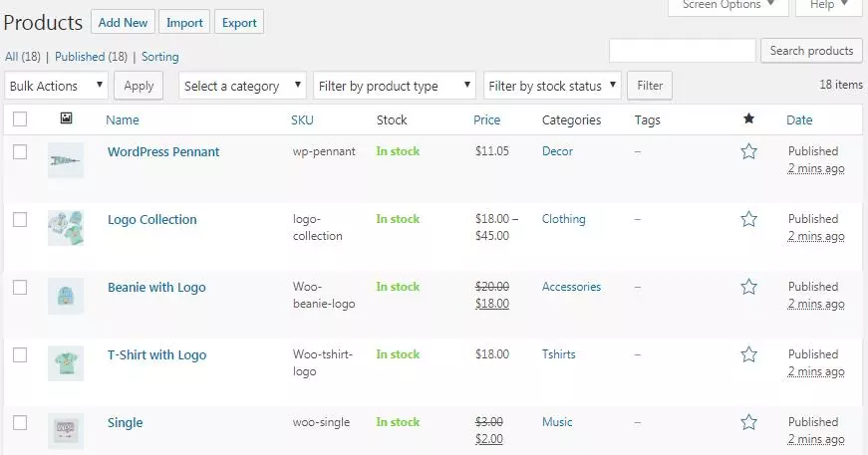Toggle featured star for Single product
Viewport: 868px width, 455px height.
point(748,422)
